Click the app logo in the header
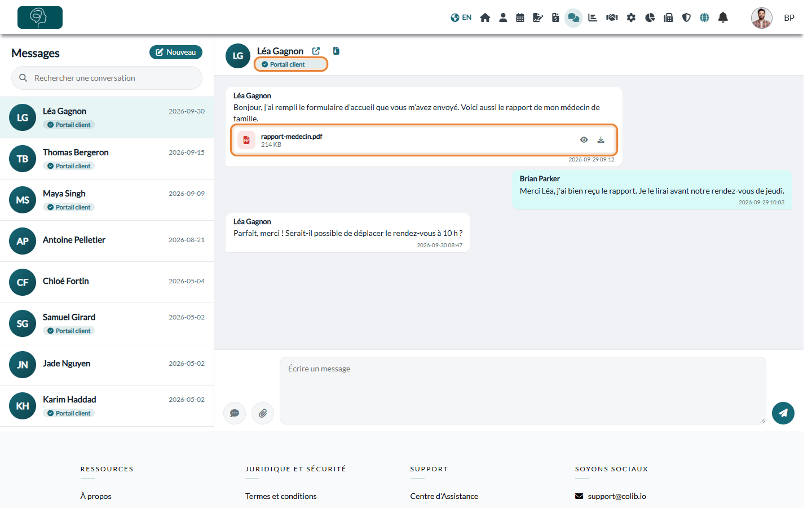The width and height of the screenshot is (812, 508). (40, 17)
